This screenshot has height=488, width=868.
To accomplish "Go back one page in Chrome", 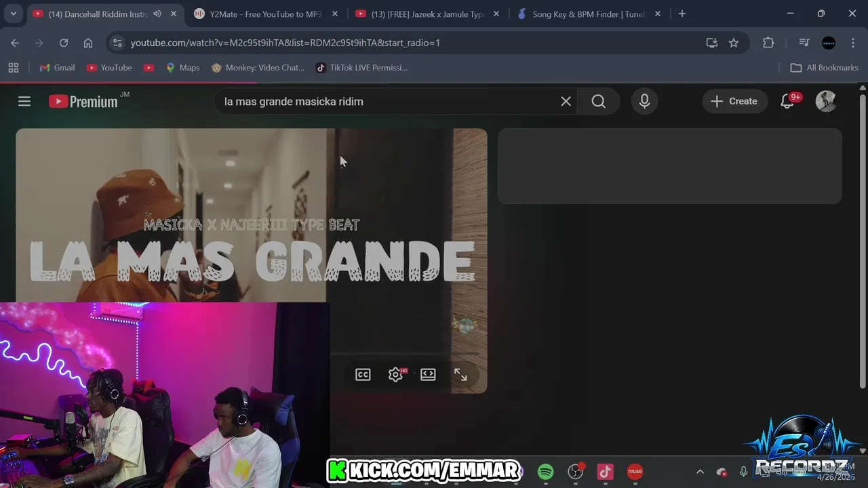I will 15,43.
